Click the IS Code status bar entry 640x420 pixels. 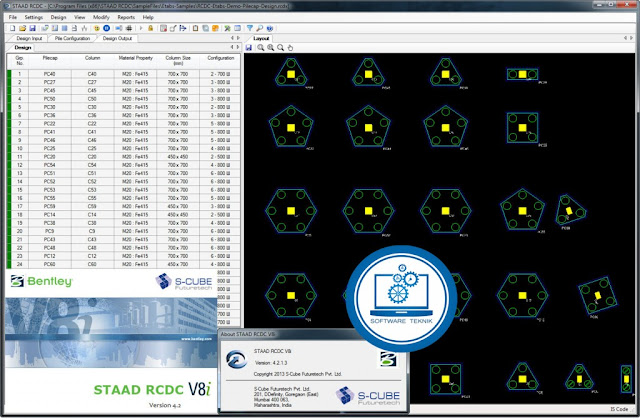point(619,409)
